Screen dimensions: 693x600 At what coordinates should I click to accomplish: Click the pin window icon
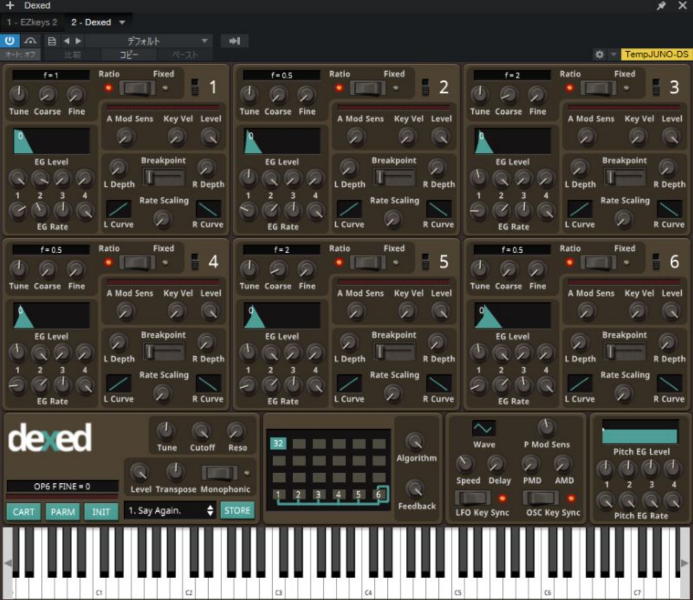pos(661,6)
